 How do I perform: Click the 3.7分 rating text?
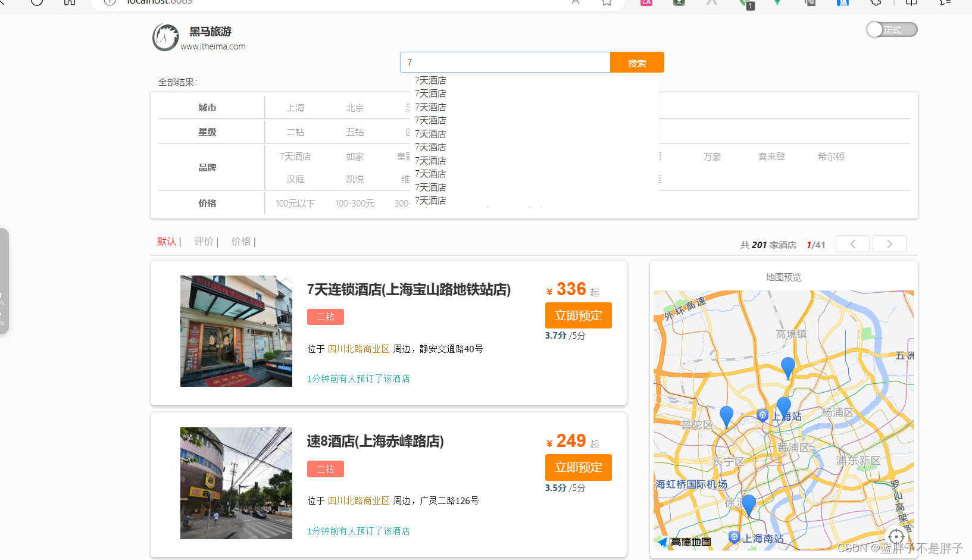click(x=556, y=336)
